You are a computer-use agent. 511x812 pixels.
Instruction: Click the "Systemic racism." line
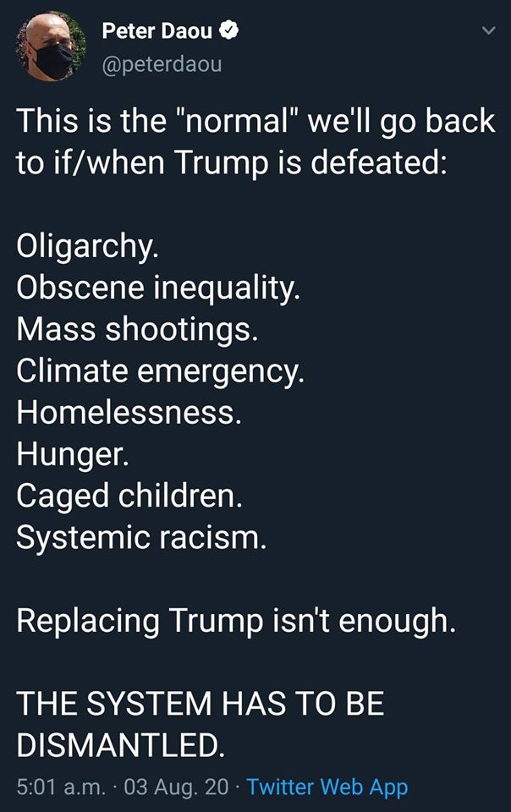point(141,537)
